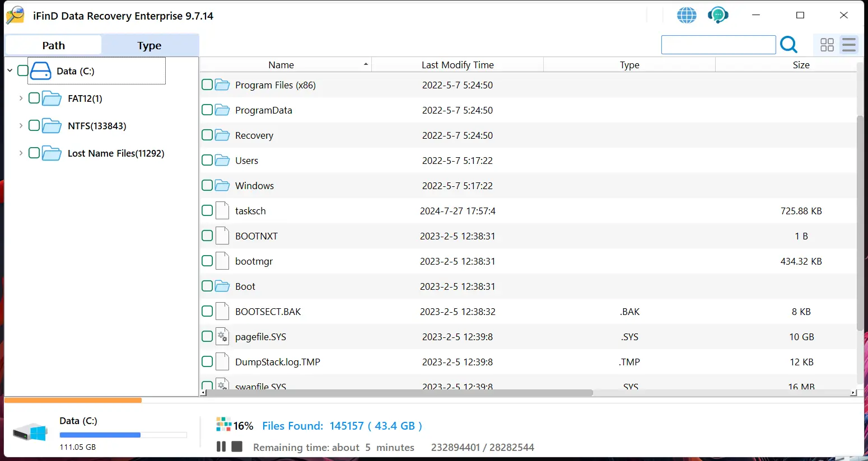Sort by Type column header
The image size is (868, 461).
coord(629,65)
